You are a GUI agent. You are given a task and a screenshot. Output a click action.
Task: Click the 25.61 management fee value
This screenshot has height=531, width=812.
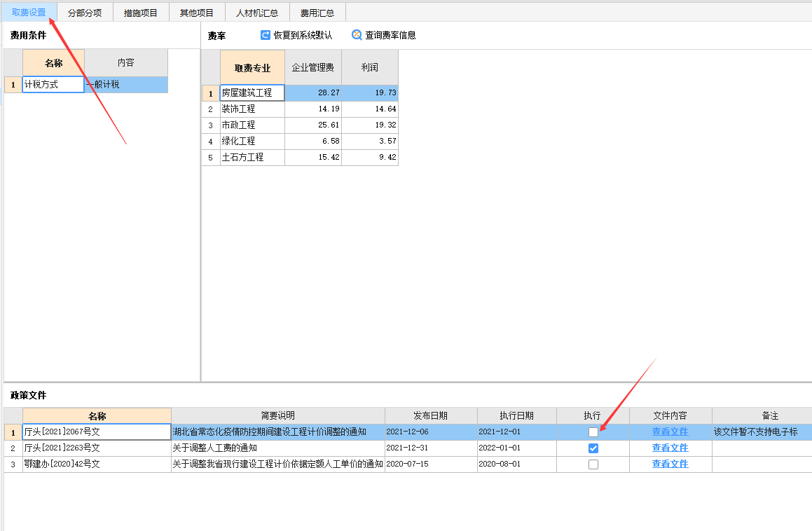313,125
